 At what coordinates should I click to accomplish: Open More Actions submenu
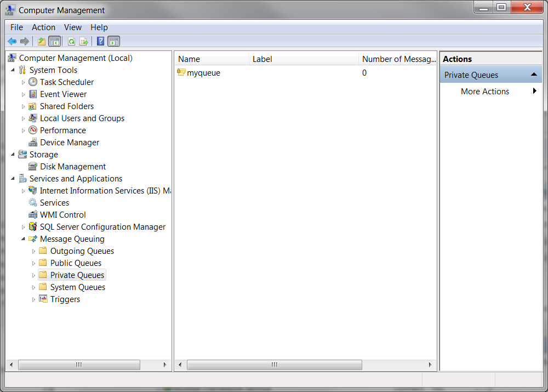491,91
